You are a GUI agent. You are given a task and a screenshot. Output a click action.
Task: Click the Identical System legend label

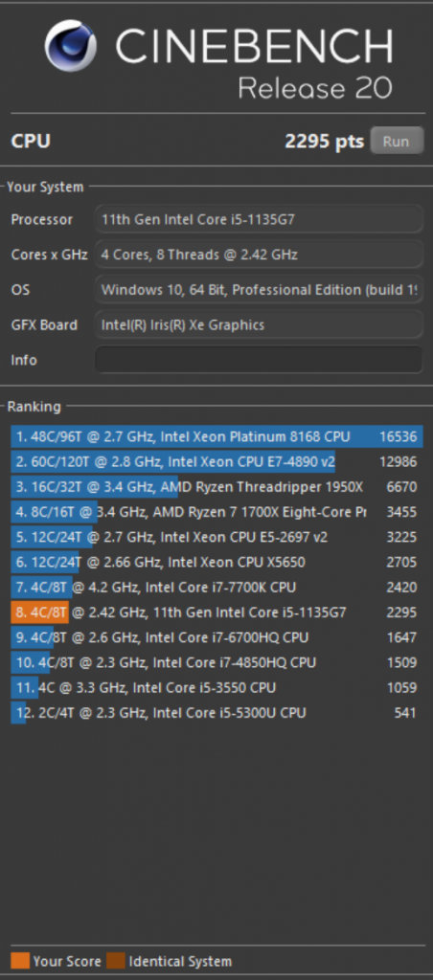click(x=180, y=961)
